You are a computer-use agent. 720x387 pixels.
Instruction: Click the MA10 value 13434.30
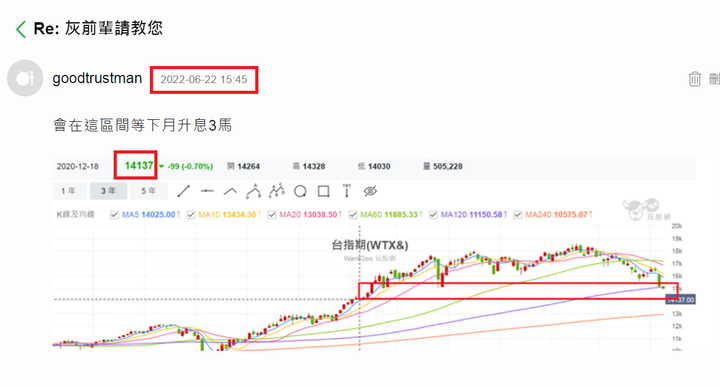coord(239,214)
